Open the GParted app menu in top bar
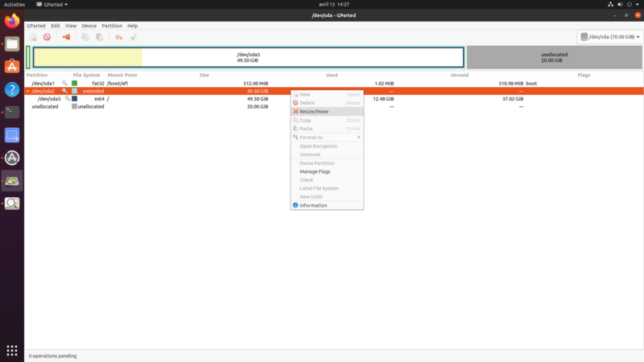 pyautogui.click(x=52, y=4)
